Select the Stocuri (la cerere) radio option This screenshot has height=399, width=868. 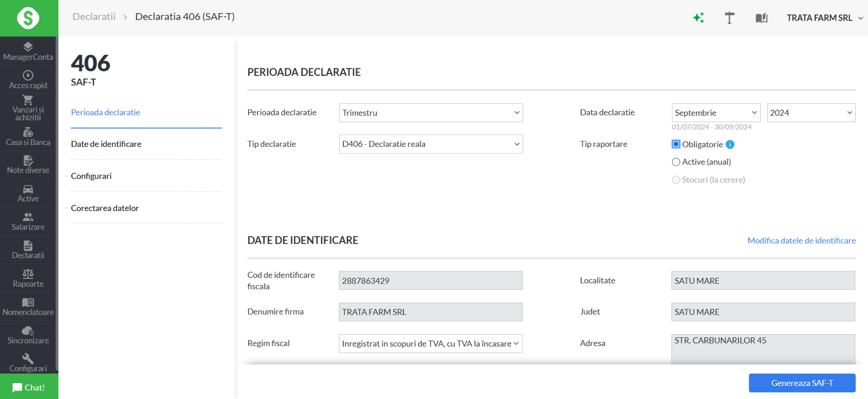click(x=676, y=180)
